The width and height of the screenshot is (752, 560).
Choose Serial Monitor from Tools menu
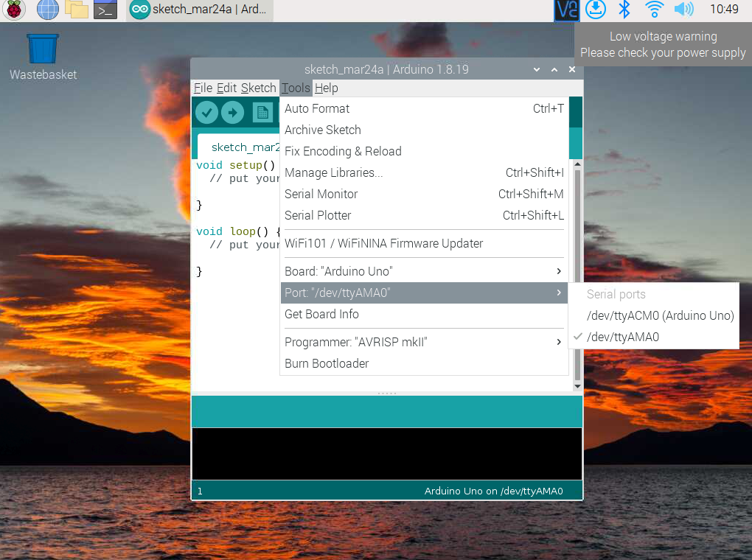[321, 194]
